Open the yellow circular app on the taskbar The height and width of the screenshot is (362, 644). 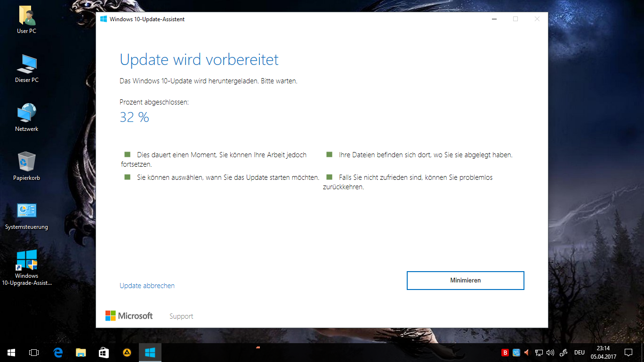click(127, 352)
